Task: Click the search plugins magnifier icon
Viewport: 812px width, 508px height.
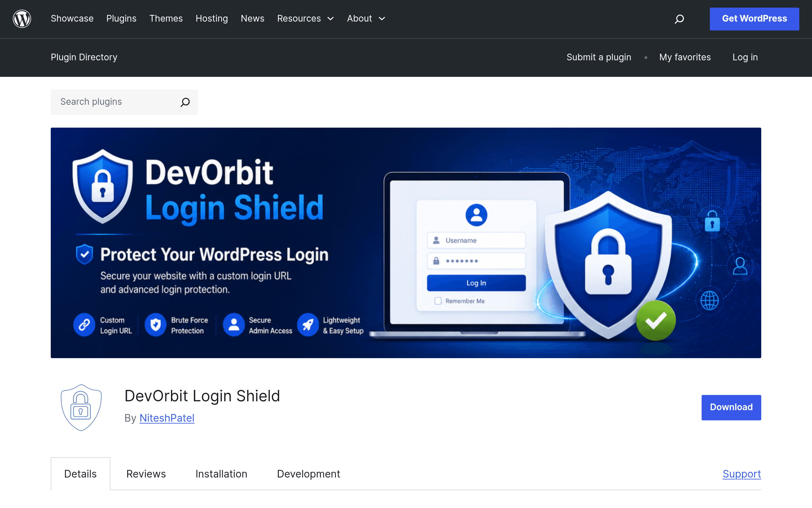Action: [x=185, y=102]
